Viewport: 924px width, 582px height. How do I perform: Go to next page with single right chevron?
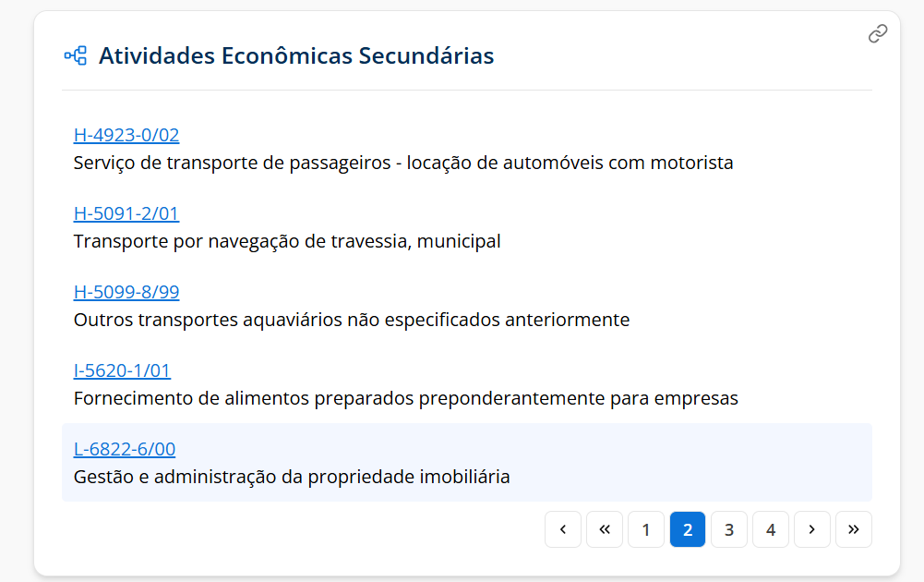pos(812,529)
